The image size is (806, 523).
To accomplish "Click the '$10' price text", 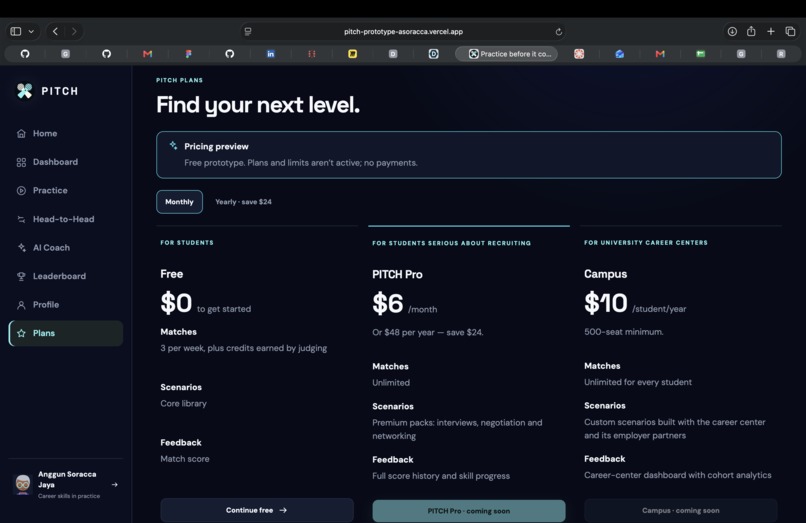I will 606,302.
